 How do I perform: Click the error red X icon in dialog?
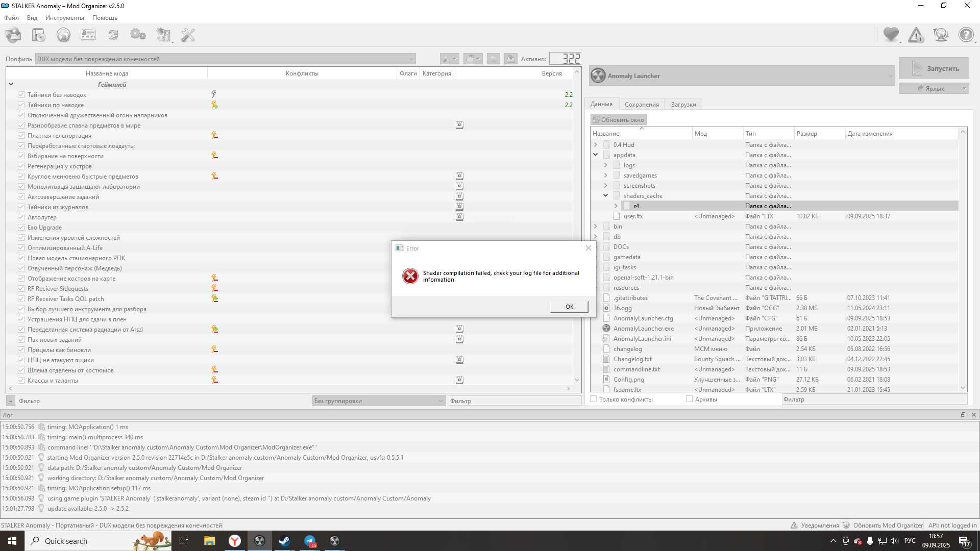(x=410, y=276)
